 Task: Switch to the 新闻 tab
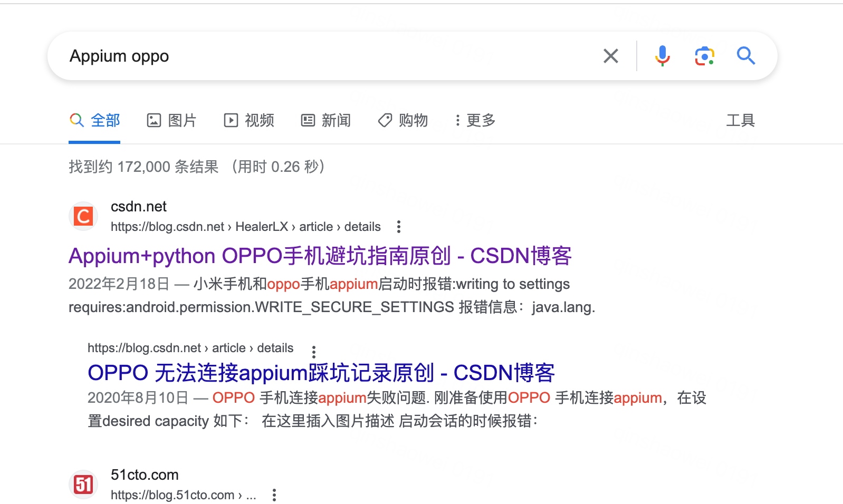pyautogui.click(x=326, y=120)
